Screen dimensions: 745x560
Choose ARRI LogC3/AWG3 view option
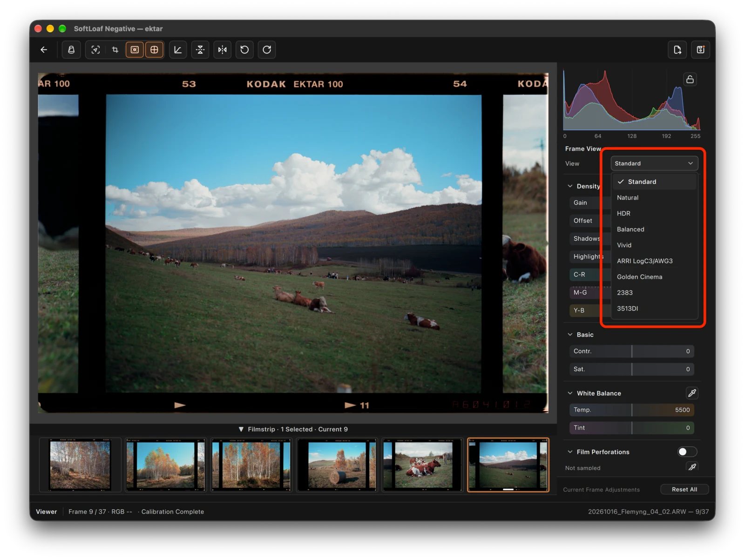point(654,261)
